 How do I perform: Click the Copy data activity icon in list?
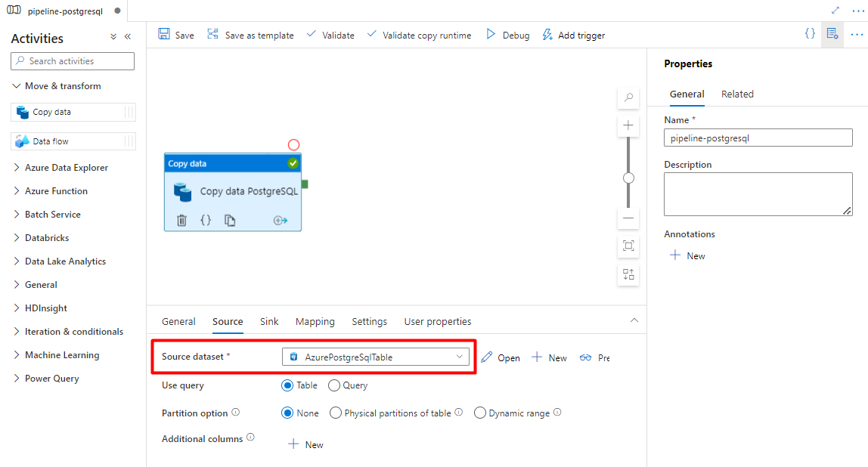point(23,113)
